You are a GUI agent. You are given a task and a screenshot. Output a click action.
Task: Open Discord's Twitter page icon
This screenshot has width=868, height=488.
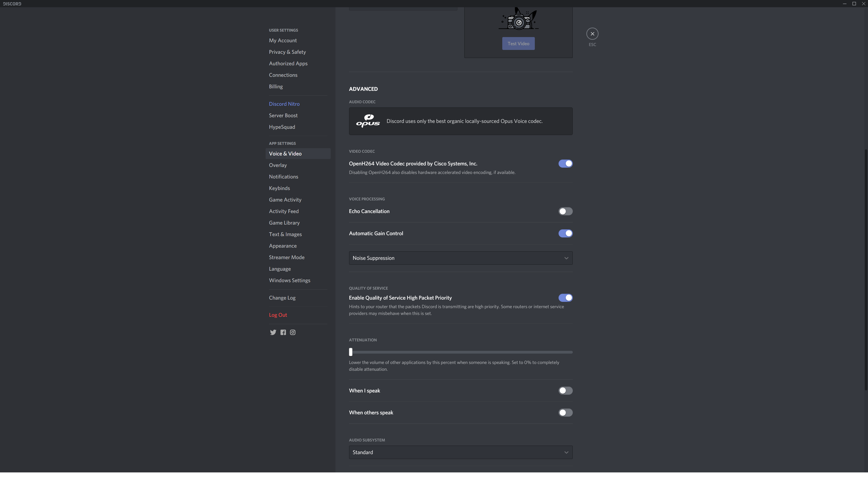(x=273, y=332)
